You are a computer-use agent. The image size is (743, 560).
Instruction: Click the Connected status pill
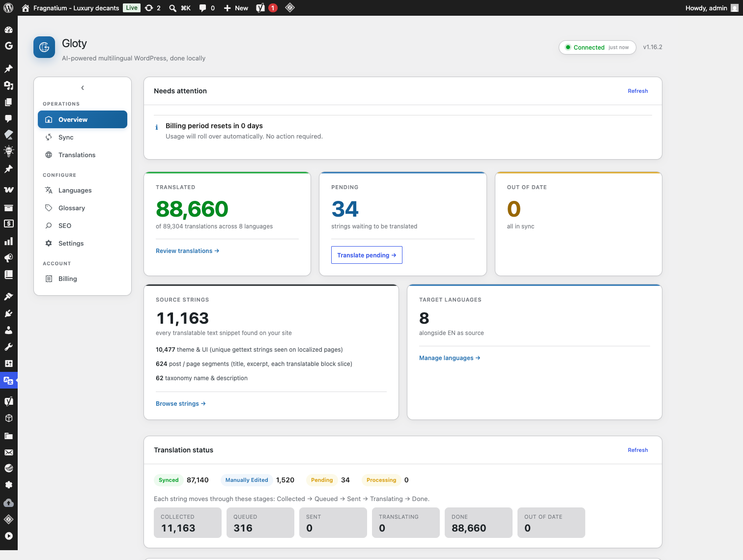coord(598,47)
